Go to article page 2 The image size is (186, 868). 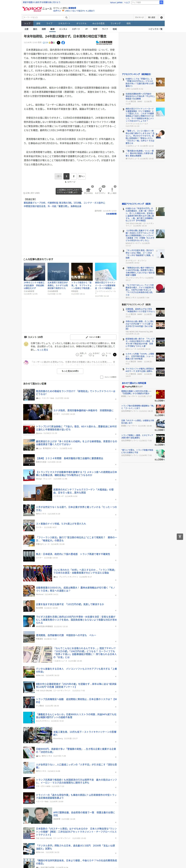pos(74,176)
